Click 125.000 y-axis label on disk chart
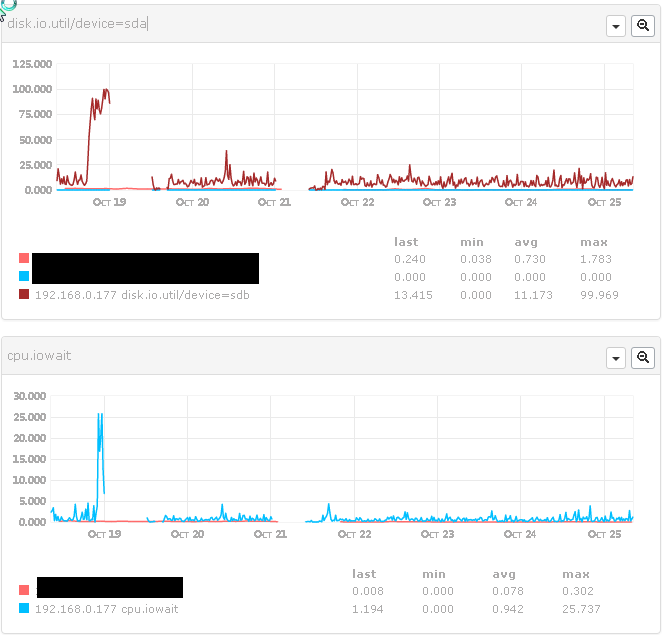Image resolution: width=662 pixels, height=635 pixels. (x=32, y=64)
